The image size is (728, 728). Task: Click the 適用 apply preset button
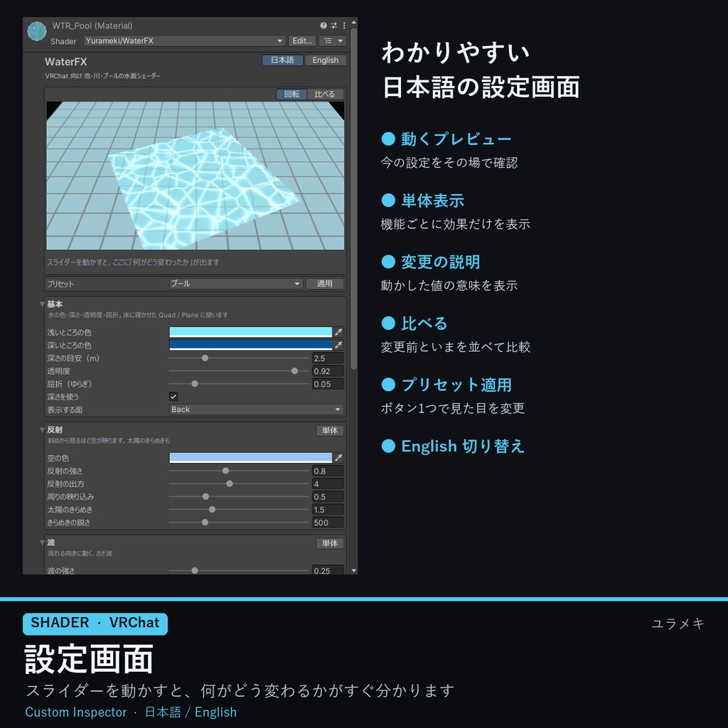click(324, 284)
